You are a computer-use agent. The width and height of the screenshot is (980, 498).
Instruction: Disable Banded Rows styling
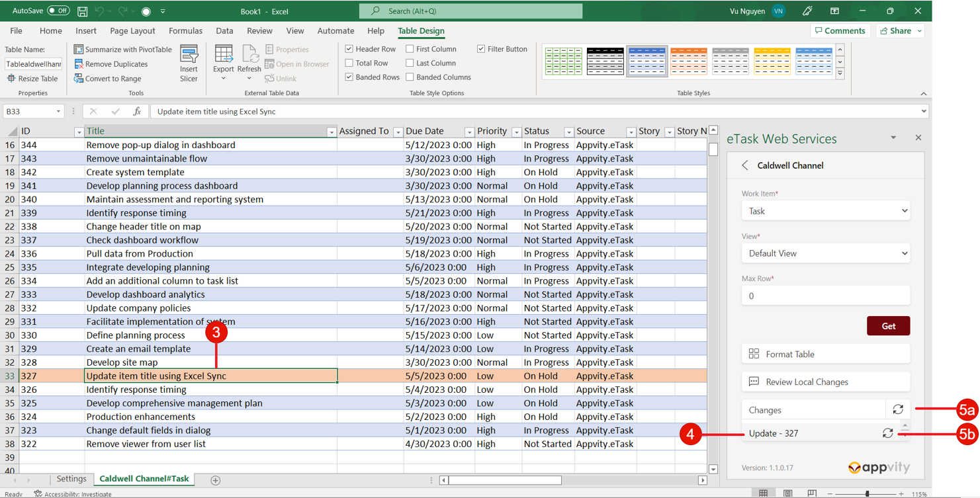click(349, 77)
